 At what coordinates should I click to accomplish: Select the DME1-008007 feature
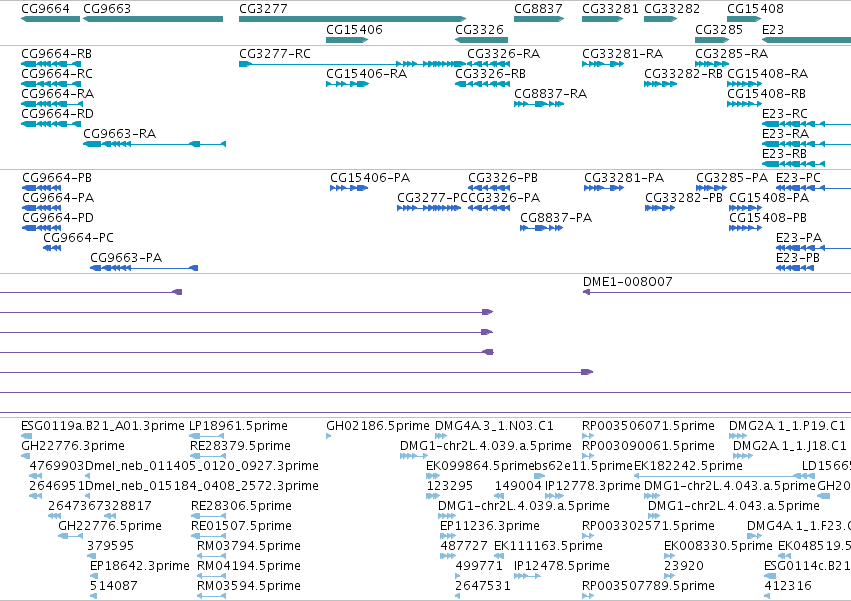coord(627,281)
